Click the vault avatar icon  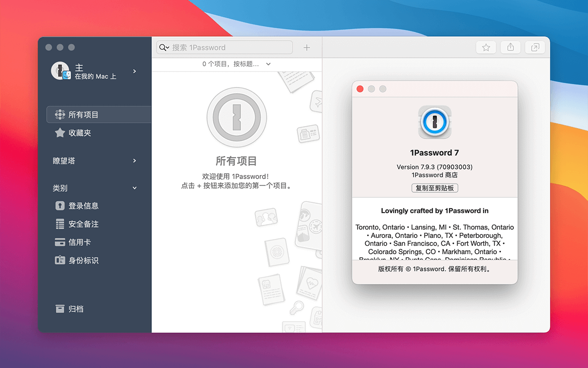pyautogui.click(x=61, y=71)
